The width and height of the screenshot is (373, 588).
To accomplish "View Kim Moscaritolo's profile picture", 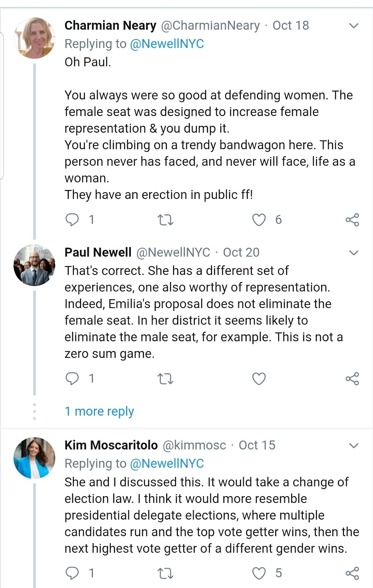I will pyautogui.click(x=35, y=458).
